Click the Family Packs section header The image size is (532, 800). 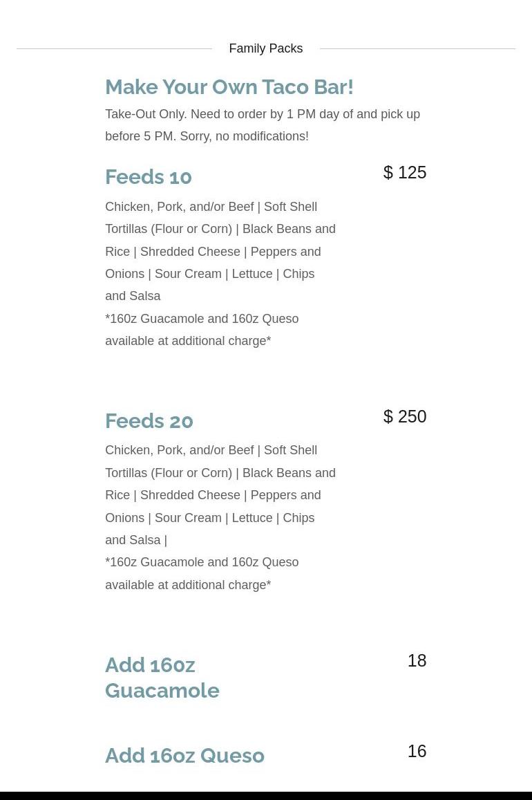[x=265, y=48]
